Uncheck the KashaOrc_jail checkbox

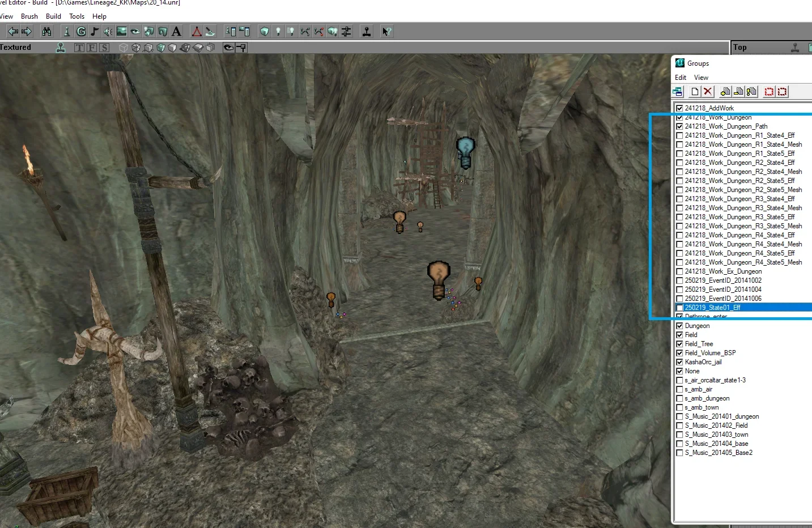pos(679,362)
